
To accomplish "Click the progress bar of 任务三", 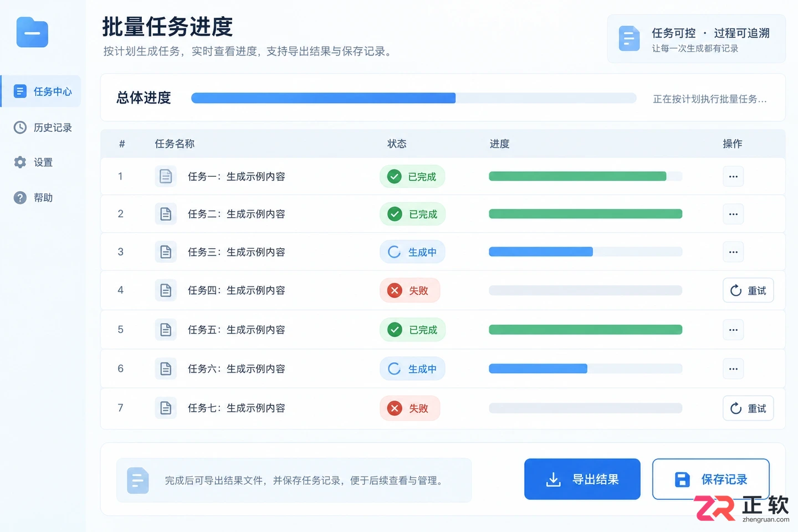I will (x=585, y=252).
